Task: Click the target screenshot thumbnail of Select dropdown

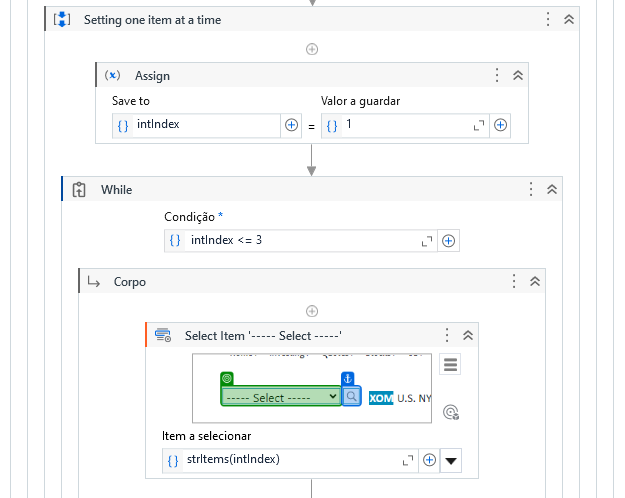Action: (312, 388)
